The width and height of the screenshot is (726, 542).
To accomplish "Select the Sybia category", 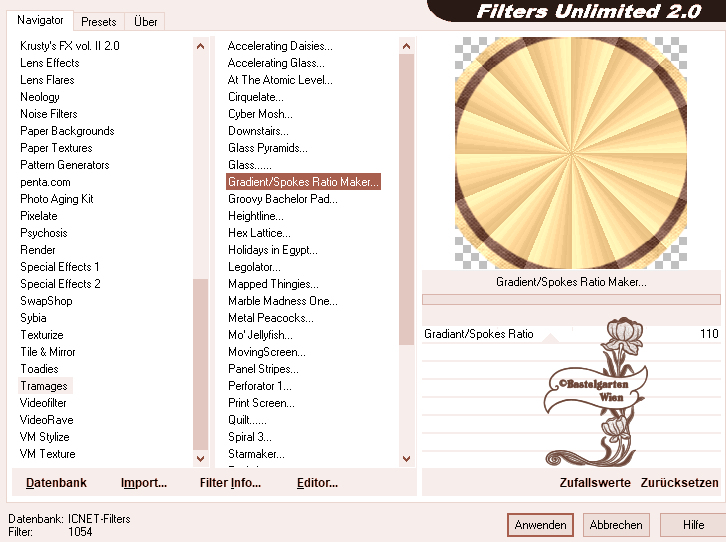I will point(33,318).
